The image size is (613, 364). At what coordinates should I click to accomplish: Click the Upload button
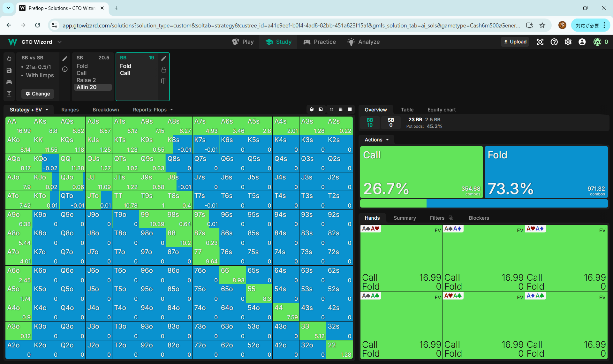pos(515,42)
